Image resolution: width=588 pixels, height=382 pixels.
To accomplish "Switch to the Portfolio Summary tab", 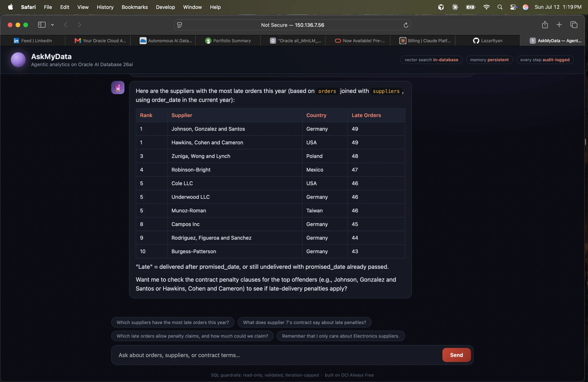I will (228, 41).
